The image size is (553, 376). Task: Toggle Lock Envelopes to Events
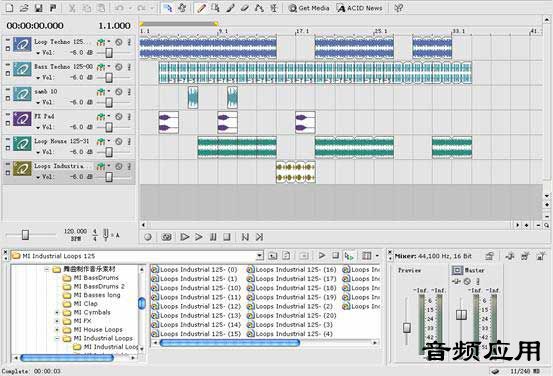pos(182,8)
